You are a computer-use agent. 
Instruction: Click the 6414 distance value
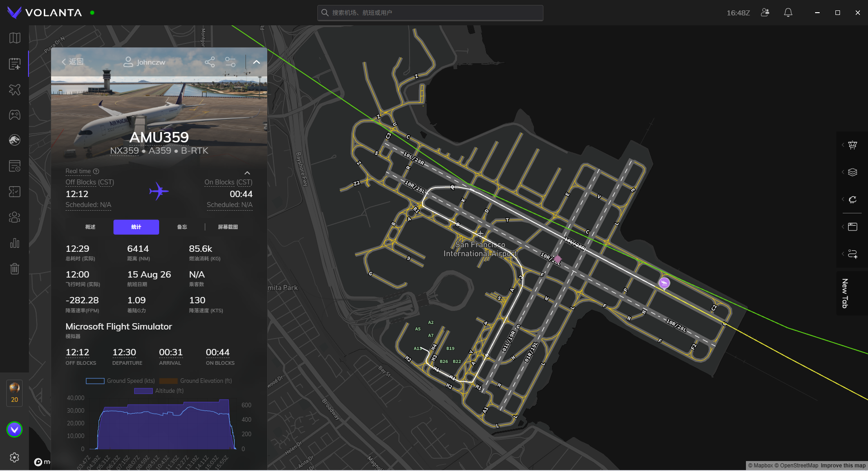138,249
